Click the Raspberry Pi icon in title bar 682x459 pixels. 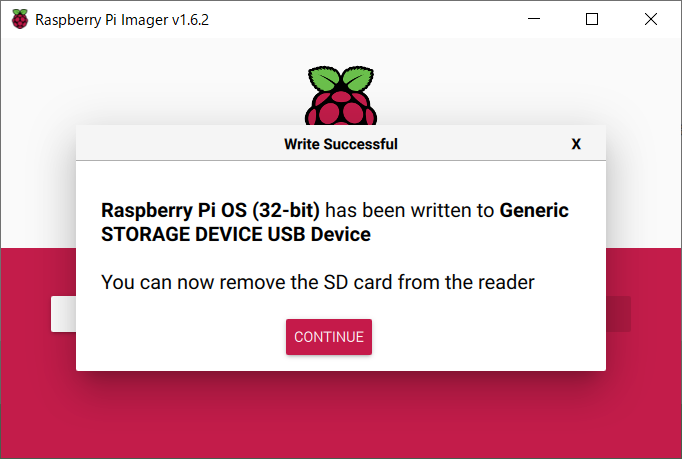[20, 19]
